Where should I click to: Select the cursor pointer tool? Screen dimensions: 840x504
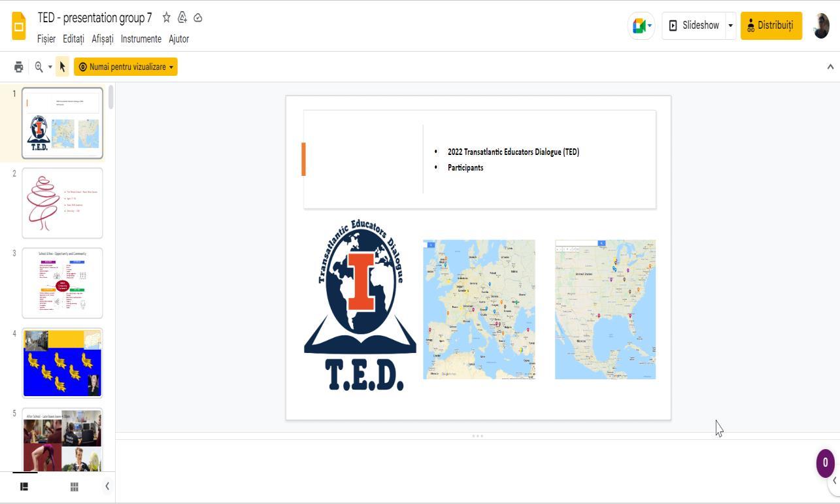pos(62,67)
